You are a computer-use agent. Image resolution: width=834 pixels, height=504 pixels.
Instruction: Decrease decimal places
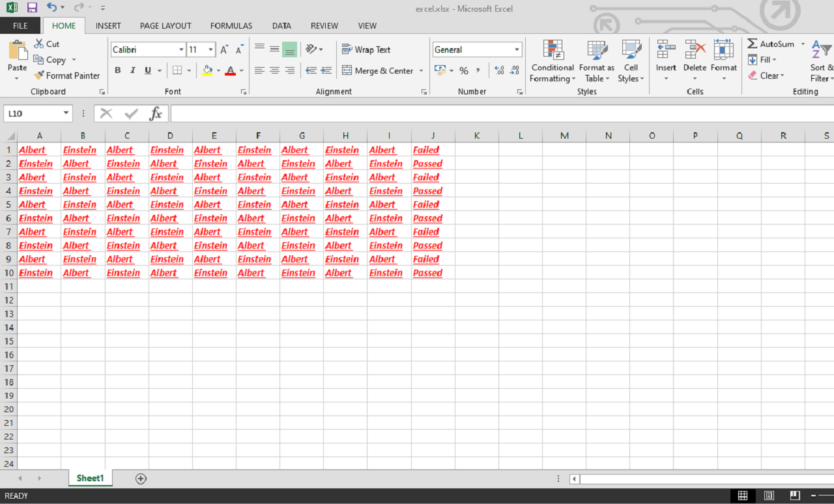(x=514, y=70)
